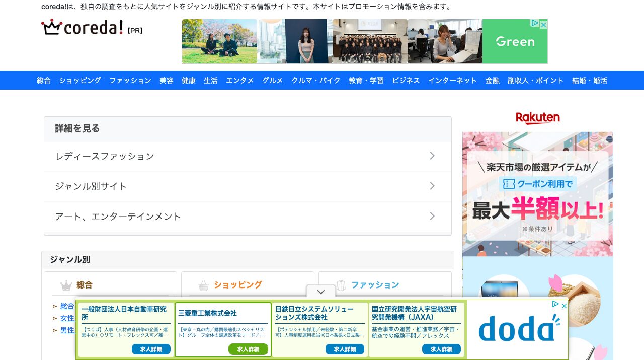Expand the レディースファッション row
This screenshot has height=360, width=644.
[432, 156]
